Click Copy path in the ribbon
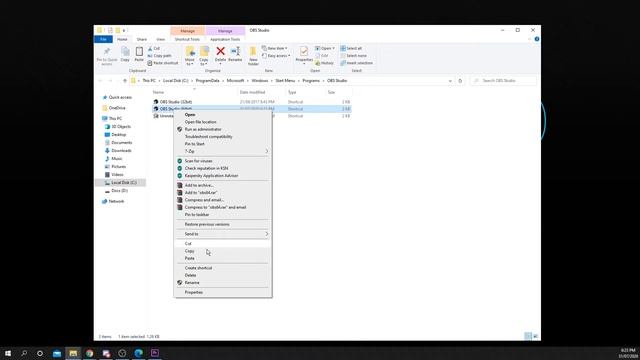Image resolution: width=640 pixels, height=360 pixels. [x=160, y=56]
